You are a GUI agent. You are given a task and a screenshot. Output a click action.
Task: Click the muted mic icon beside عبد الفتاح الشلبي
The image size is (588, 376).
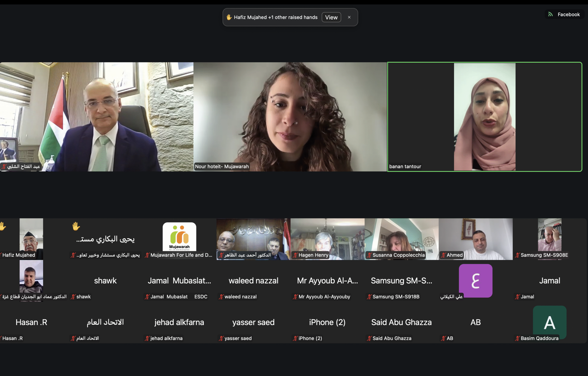point(3,167)
